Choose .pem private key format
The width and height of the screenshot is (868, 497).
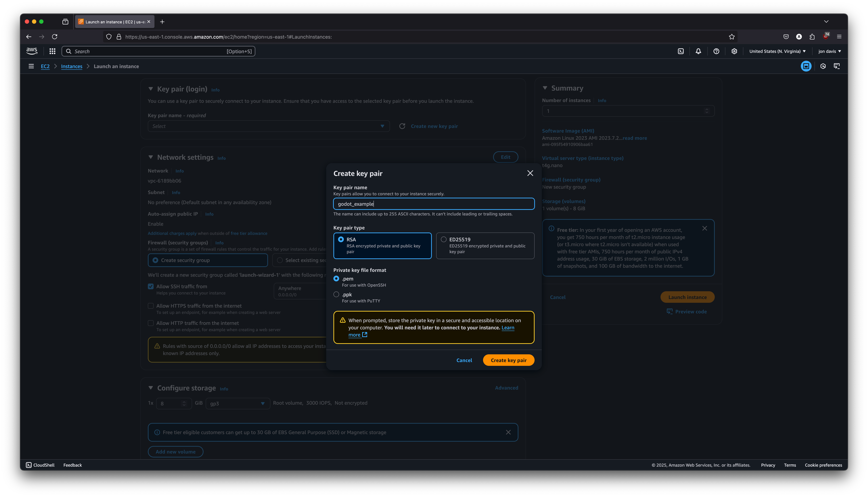pyautogui.click(x=336, y=279)
